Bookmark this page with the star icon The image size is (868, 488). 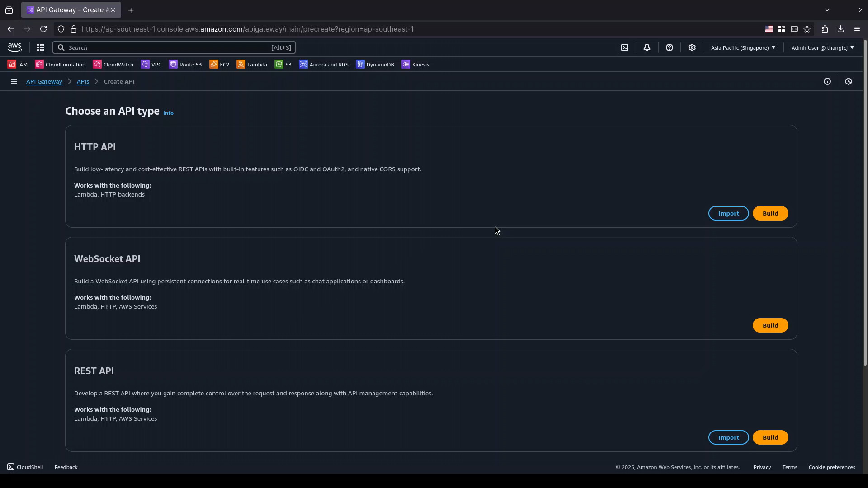(x=807, y=29)
